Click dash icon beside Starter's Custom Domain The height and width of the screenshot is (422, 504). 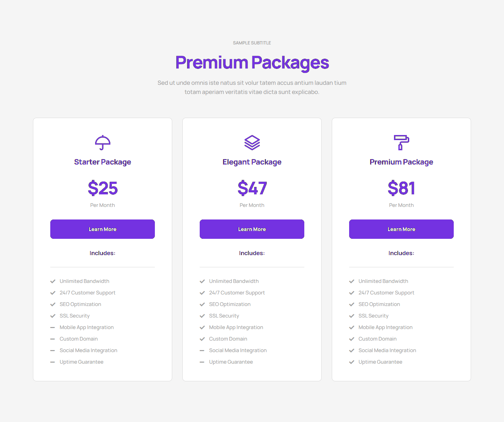[x=53, y=339]
